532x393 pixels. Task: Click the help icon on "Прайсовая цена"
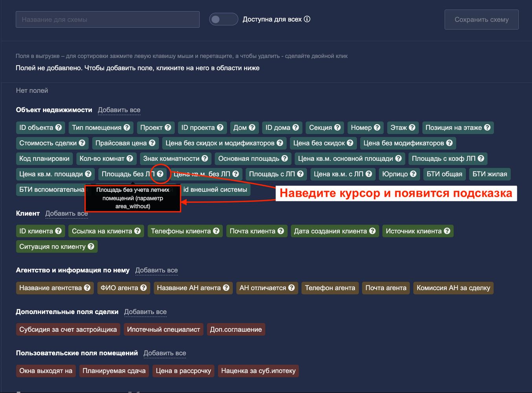[152, 143]
